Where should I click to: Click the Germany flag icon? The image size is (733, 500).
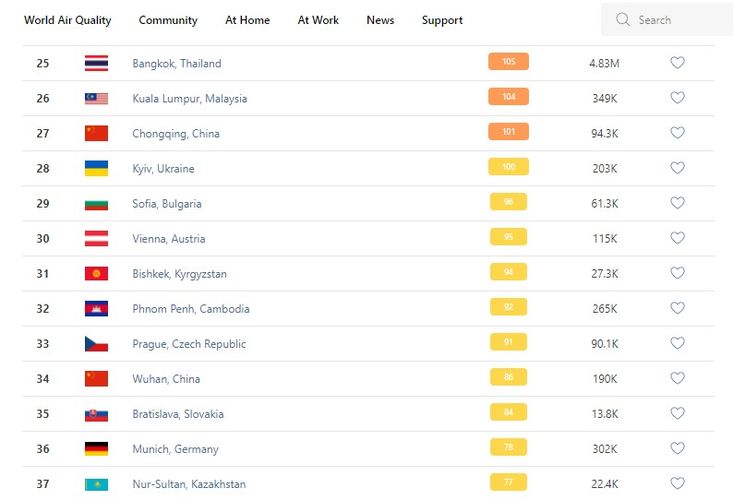96,449
